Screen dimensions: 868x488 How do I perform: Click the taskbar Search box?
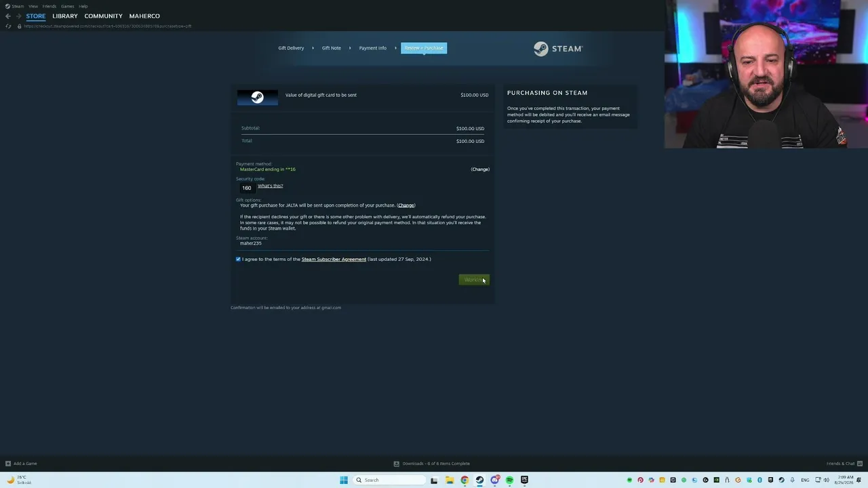coord(390,480)
